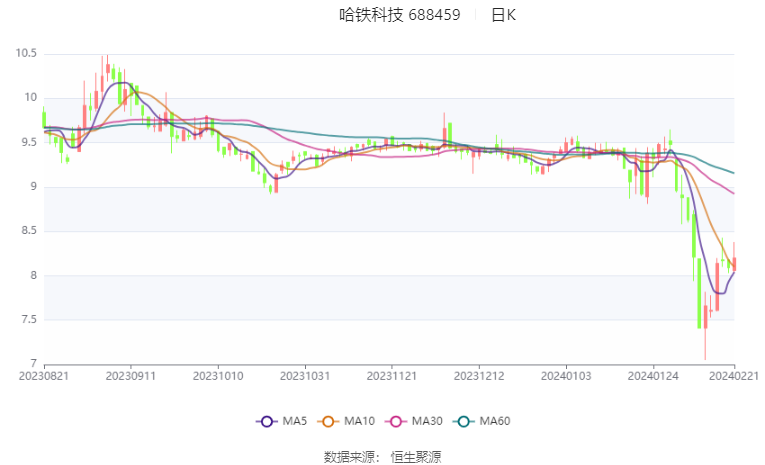Toggle the MA30 pink legend marker

(396, 421)
